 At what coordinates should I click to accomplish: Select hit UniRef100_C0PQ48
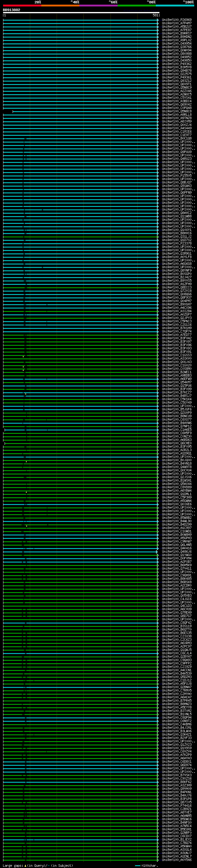176,108
